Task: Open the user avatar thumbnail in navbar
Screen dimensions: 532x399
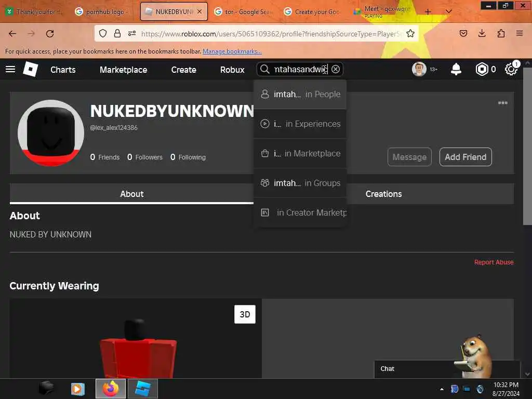Action: click(x=419, y=69)
